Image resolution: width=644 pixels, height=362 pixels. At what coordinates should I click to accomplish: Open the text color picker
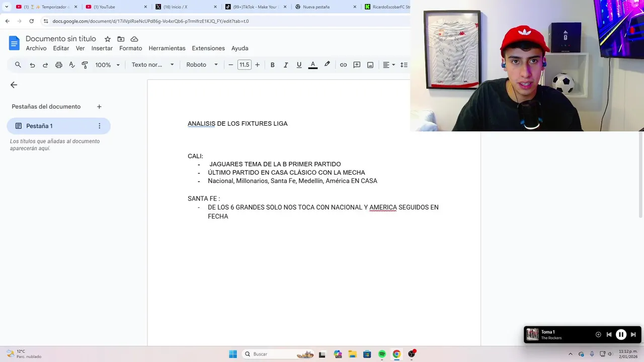point(312,65)
